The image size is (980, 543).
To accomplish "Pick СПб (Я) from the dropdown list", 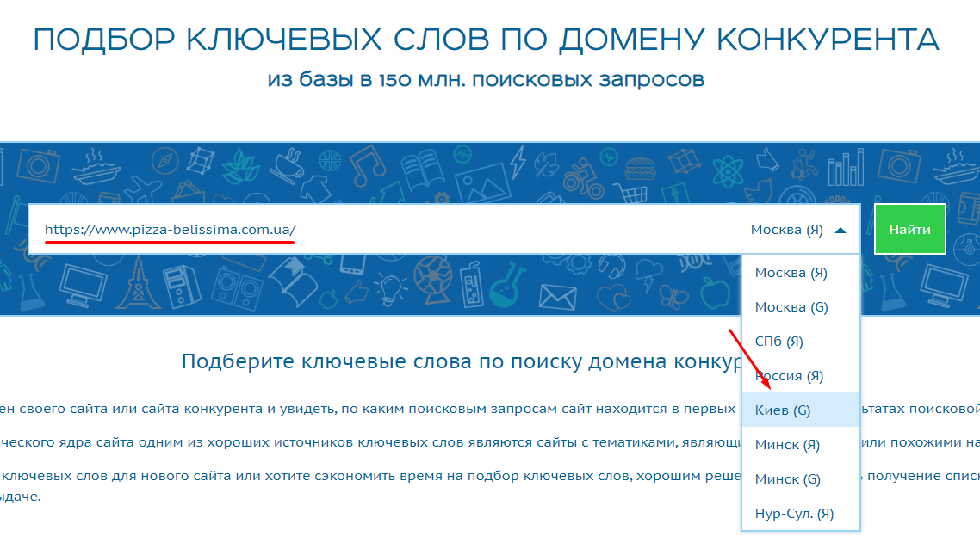I will click(778, 342).
